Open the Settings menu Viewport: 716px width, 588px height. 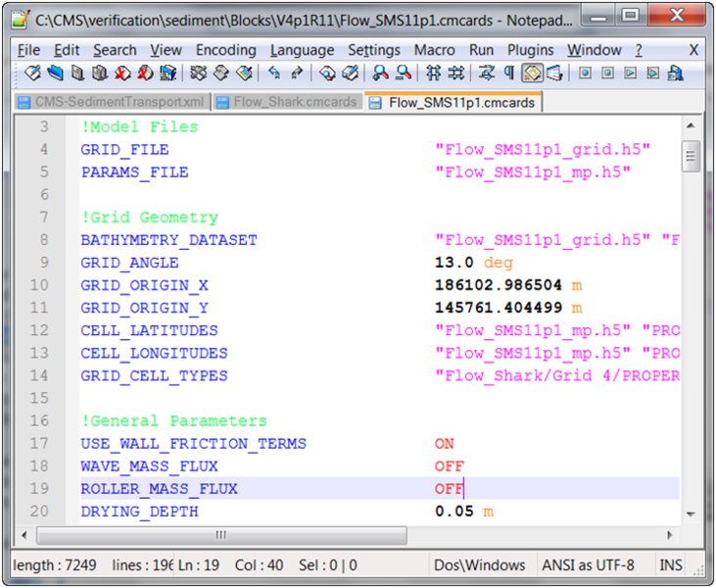[x=374, y=50]
